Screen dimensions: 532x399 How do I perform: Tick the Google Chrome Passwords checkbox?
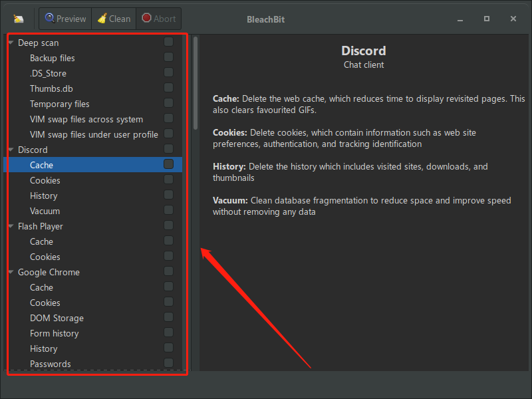(168, 363)
